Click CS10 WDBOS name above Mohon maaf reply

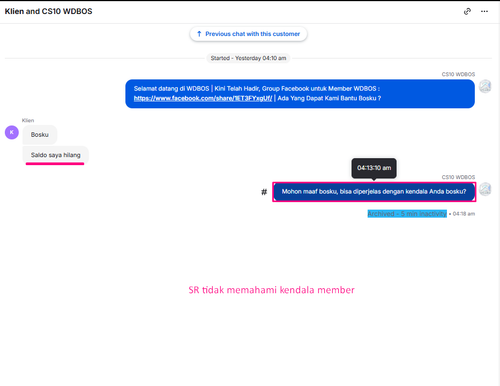(x=458, y=177)
